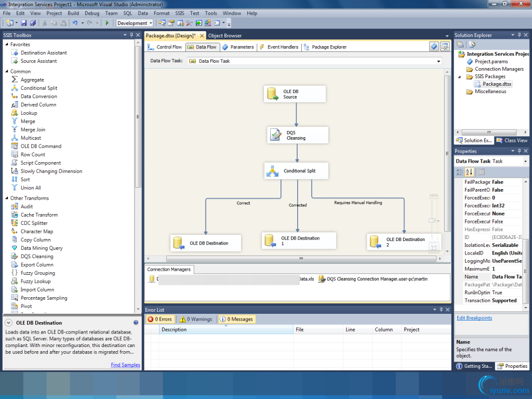Click the Find Samples link
Viewport: 532px width, 399px height.
(x=126, y=365)
